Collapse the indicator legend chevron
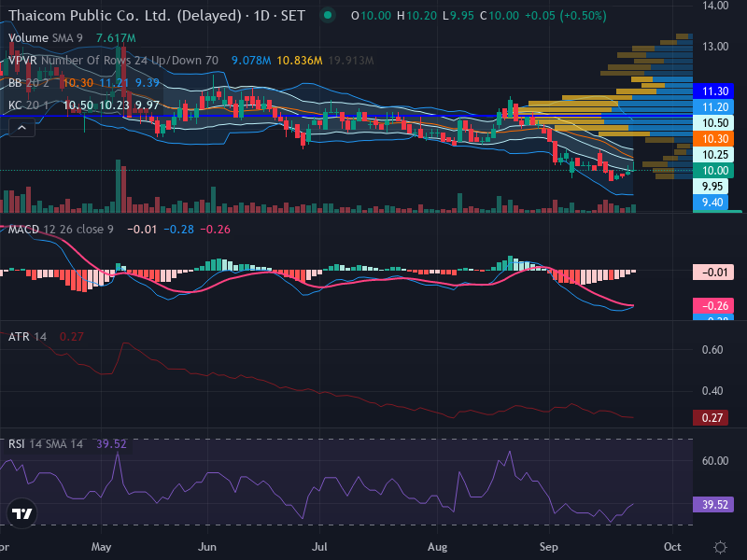 [21, 128]
